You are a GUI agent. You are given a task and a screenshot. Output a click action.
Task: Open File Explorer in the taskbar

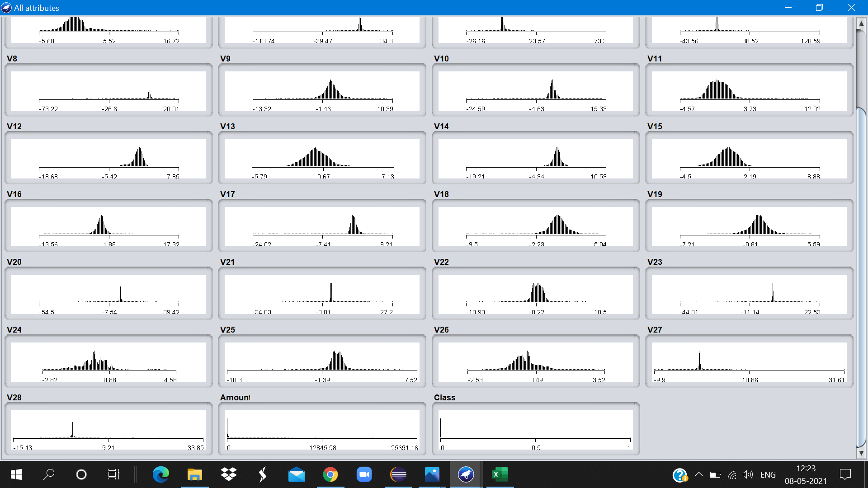click(x=194, y=474)
